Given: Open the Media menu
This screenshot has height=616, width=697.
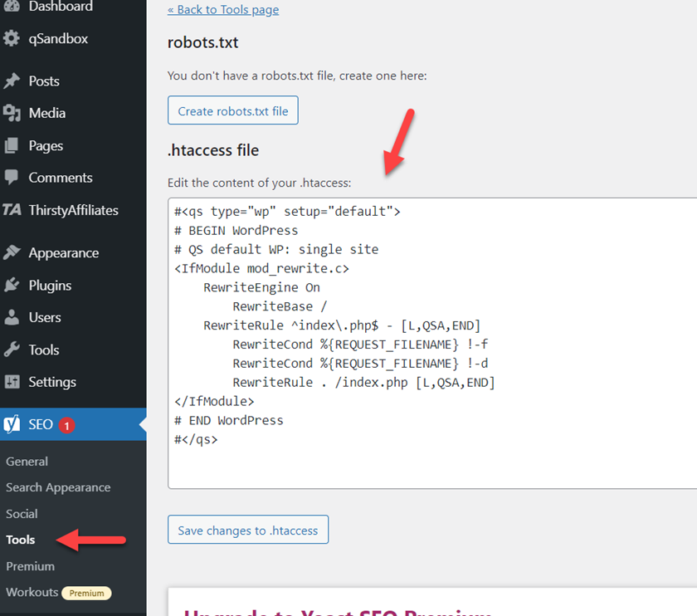Looking at the screenshot, I should (x=73, y=113).
